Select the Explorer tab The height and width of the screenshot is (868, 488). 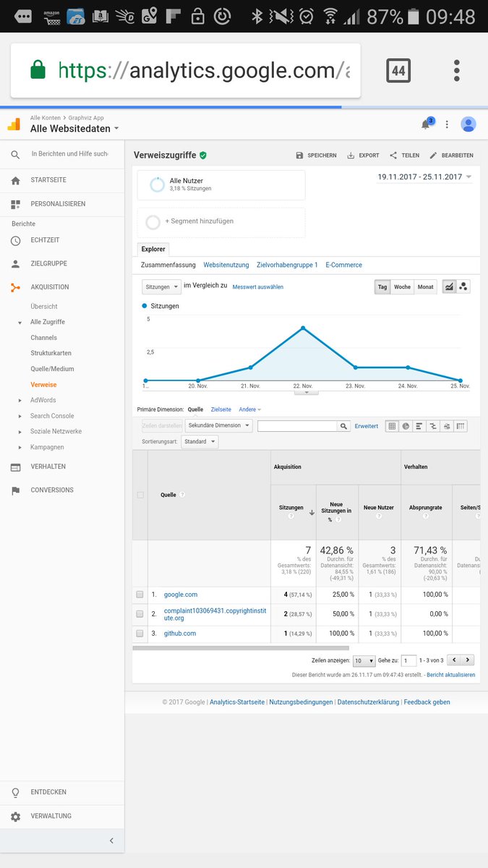(153, 250)
